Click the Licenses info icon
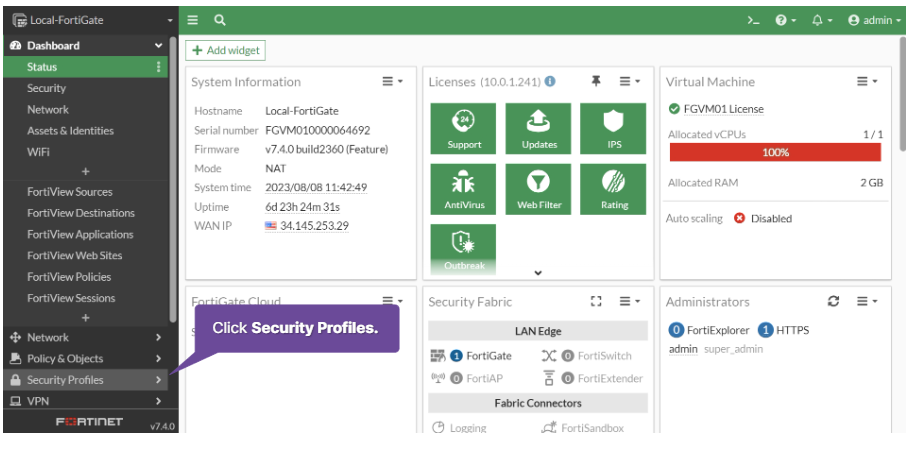The width and height of the screenshot is (906, 459). click(550, 82)
